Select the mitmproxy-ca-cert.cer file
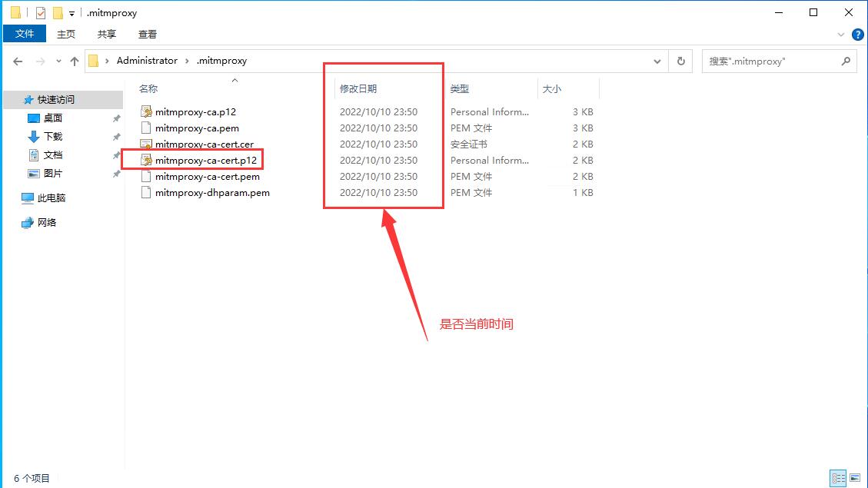868x488 pixels. point(205,144)
